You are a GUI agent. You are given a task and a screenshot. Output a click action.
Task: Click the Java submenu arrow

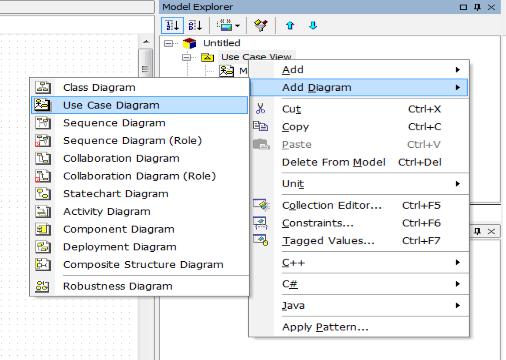458,305
